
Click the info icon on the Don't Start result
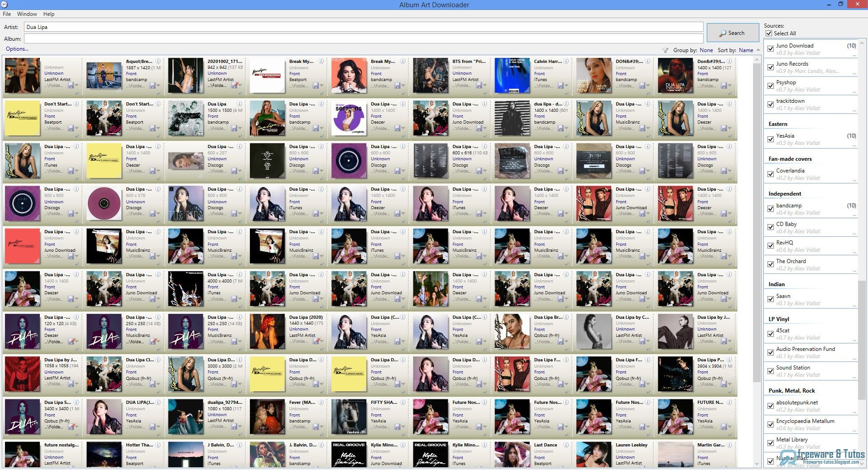click(x=77, y=104)
